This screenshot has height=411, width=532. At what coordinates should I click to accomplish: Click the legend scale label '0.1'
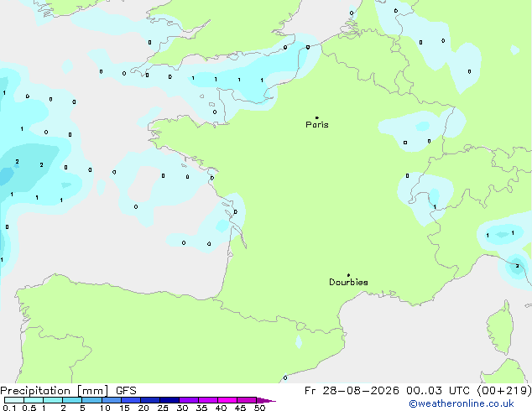tap(9, 408)
